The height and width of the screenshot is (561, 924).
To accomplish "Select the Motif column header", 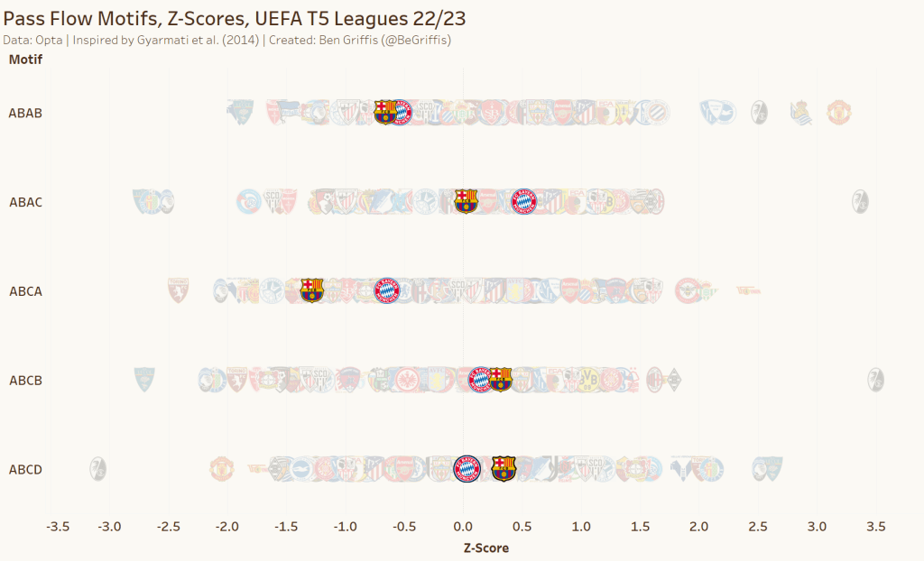I will click(x=25, y=60).
